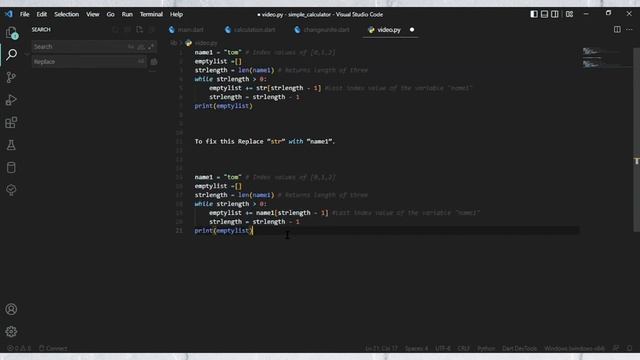Click Split Editor Right icon
640x360 pixels.
click(617, 29)
